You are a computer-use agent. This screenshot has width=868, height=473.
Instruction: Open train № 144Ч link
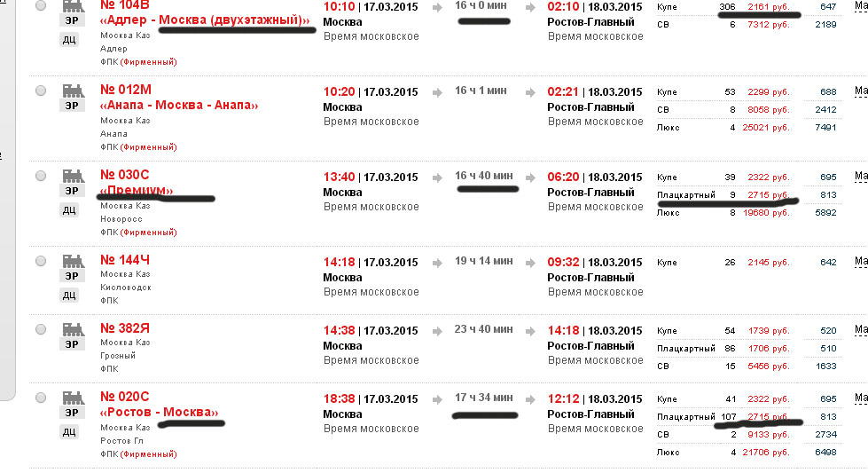coord(124,260)
